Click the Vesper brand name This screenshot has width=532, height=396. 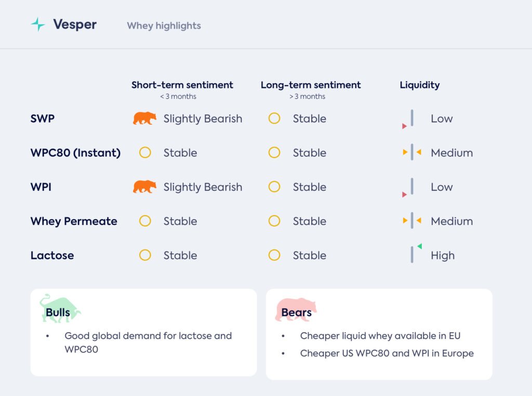(75, 24)
